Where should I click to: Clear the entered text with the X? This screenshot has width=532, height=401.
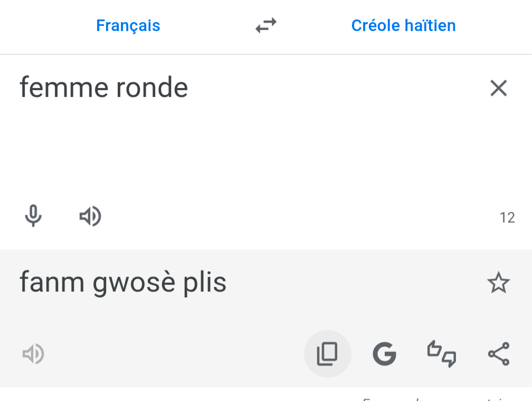coord(498,89)
